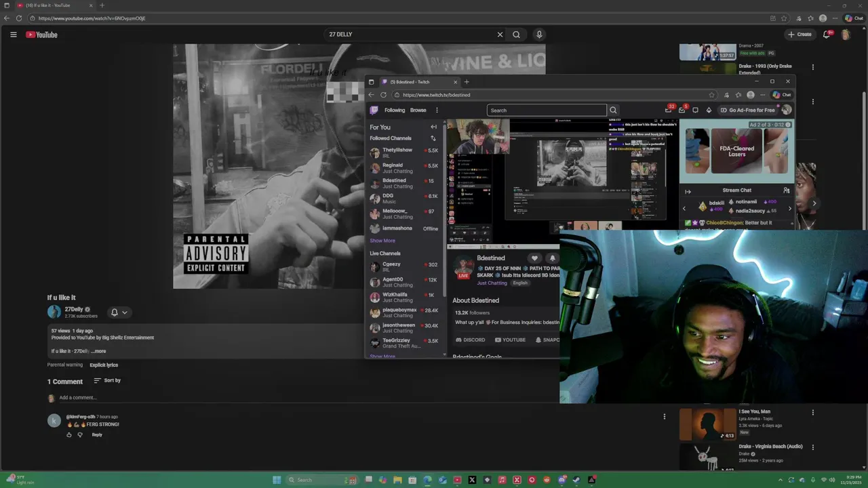Expand Show More under Followed Channels

[x=382, y=241]
